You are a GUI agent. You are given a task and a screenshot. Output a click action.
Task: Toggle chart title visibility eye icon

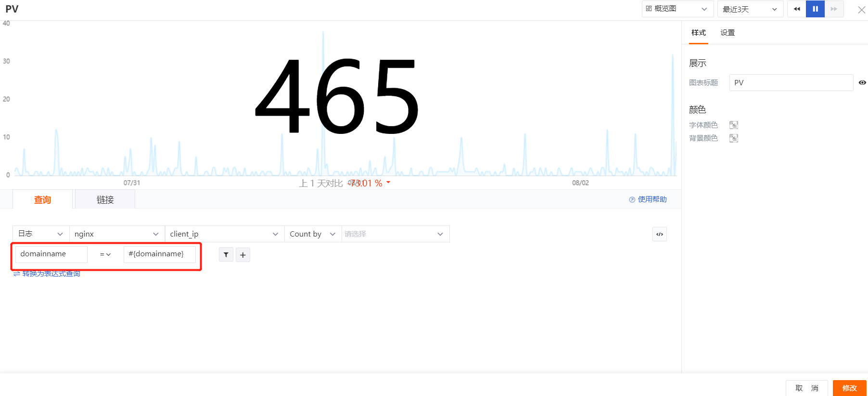[x=862, y=82]
